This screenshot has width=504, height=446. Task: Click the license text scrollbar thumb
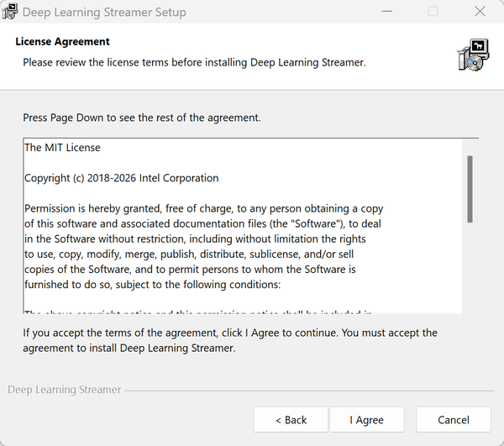point(470,189)
